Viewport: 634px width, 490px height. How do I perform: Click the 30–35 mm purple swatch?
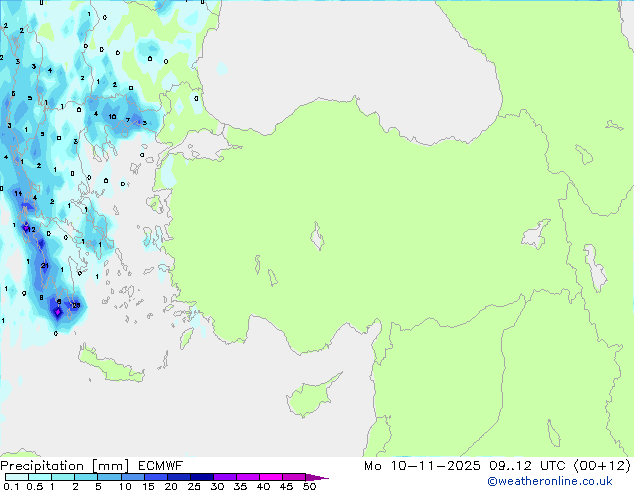click(x=224, y=477)
